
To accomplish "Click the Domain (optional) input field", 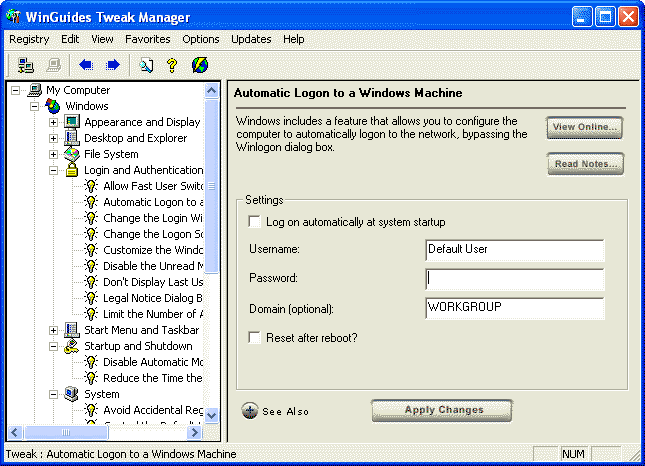I will (515, 308).
